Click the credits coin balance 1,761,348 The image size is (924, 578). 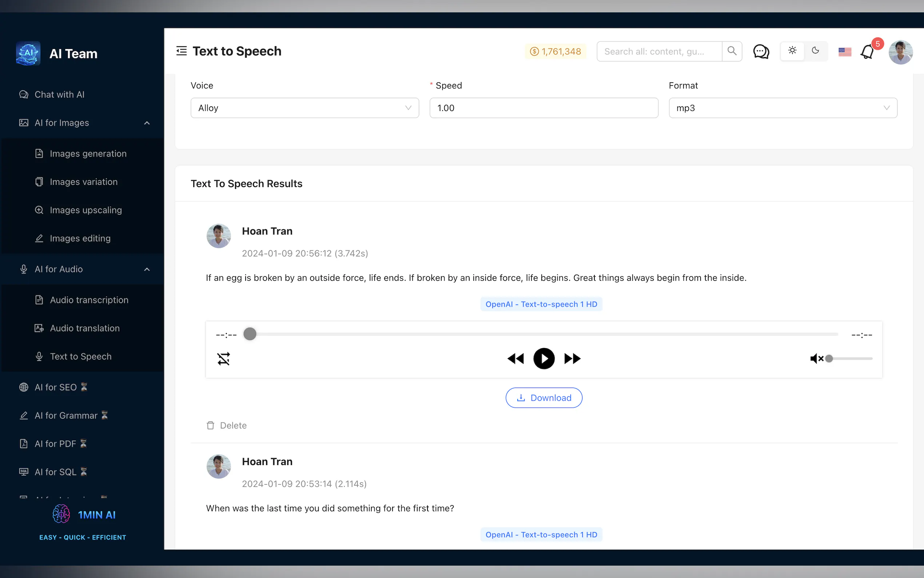point(555,51)
